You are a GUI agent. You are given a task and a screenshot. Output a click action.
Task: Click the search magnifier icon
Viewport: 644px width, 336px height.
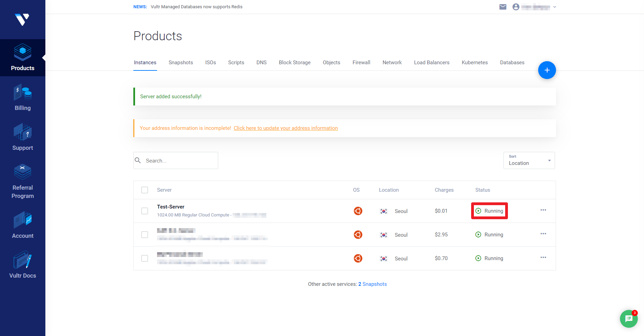coord(138,160)
